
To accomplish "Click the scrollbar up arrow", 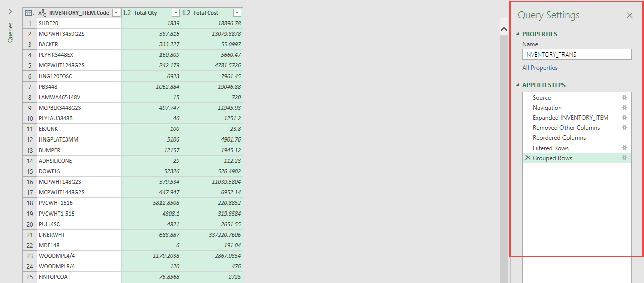I will (504, 30).
